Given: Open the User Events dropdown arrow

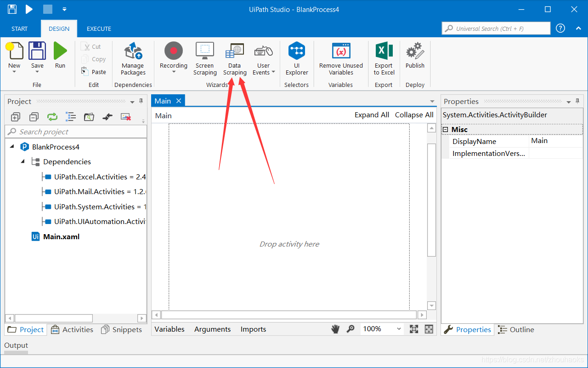Looking at the screenshot, I should (x=273, y=72).
